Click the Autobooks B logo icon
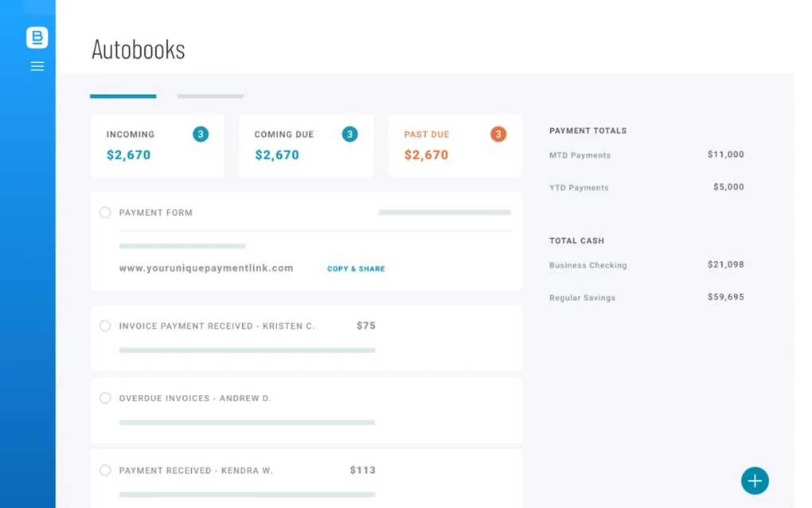This screenshot has height=508, width=812. point(37,37)
